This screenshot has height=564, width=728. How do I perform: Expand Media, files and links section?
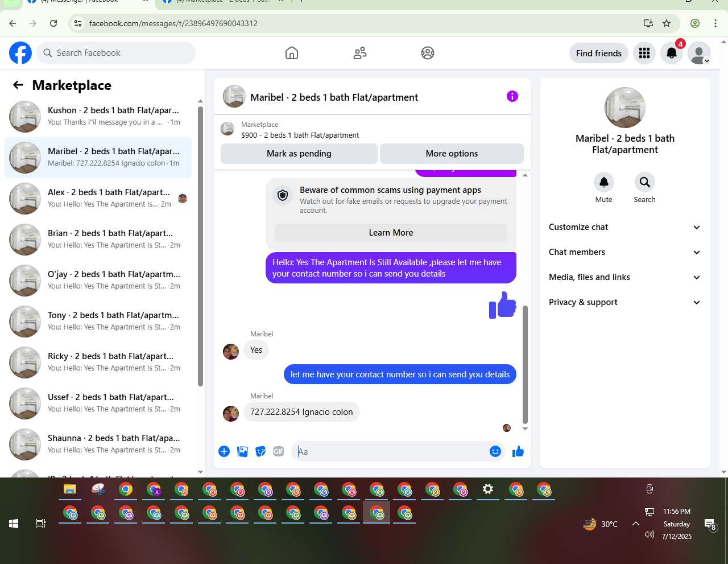(x=625, y=277)
